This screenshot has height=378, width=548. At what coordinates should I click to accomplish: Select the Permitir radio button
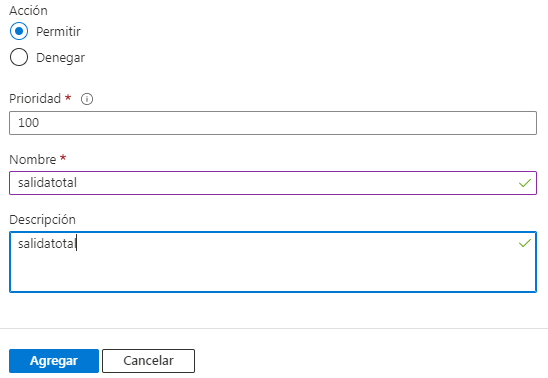pyautogui.click(x=19, y=31)
